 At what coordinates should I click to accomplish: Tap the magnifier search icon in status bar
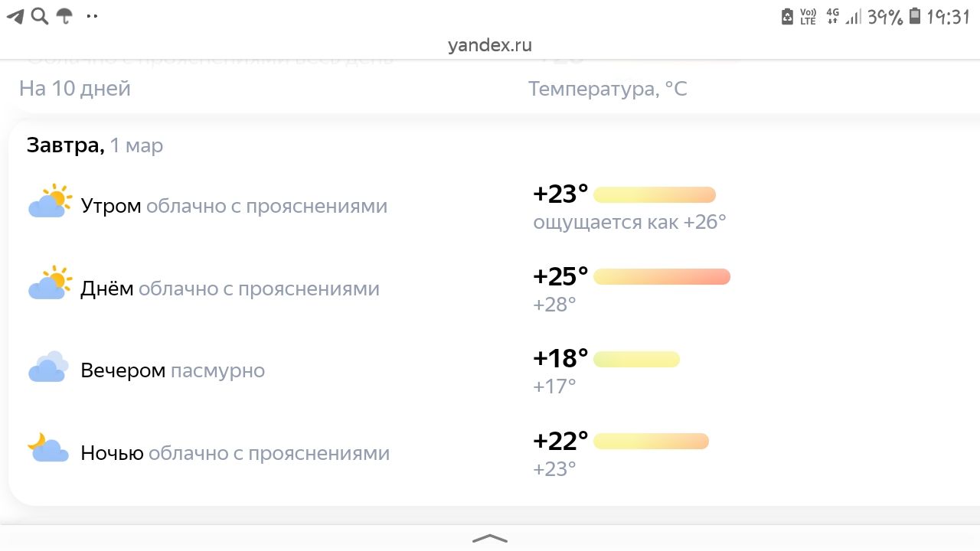[x=40, y=16]
